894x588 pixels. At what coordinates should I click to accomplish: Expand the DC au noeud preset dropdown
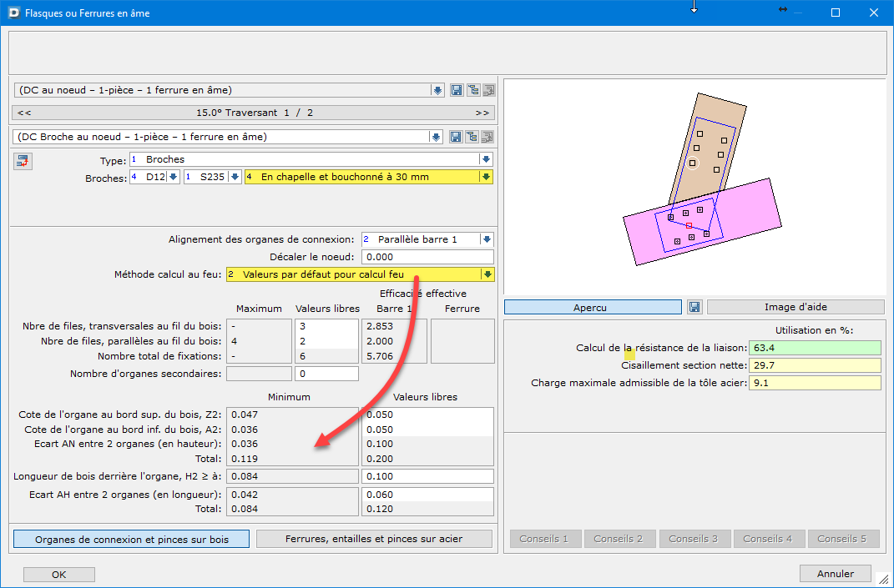point(437,90)
